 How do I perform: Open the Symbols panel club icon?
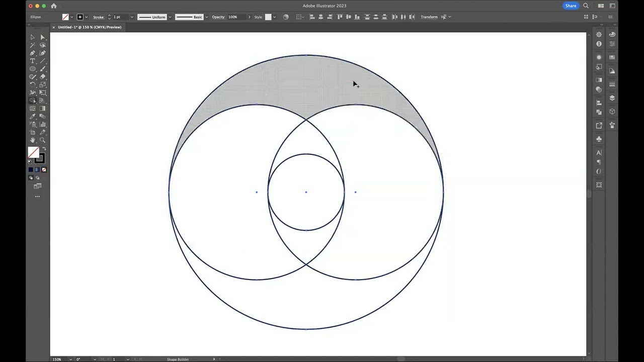coord(599,139)
